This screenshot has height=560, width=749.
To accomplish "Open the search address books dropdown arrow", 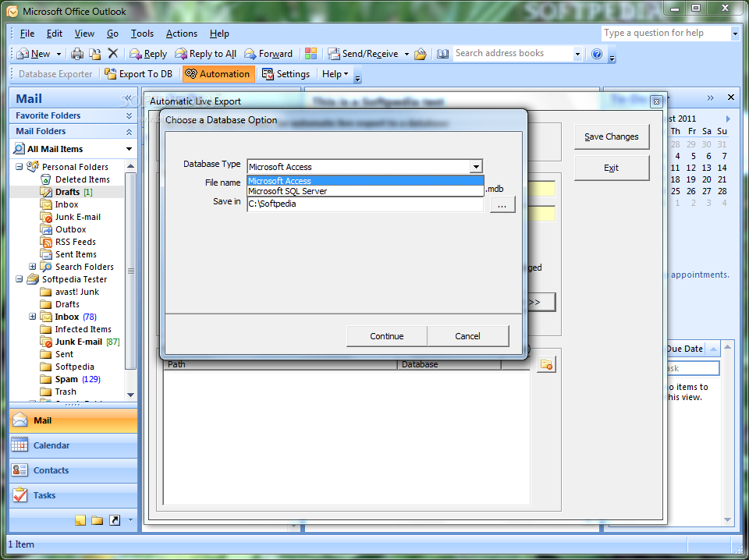I will [x=577, y=54].
